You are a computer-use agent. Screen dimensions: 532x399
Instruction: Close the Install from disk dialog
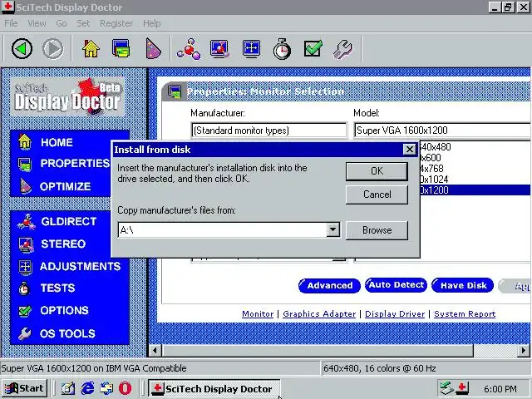(410, 150)
